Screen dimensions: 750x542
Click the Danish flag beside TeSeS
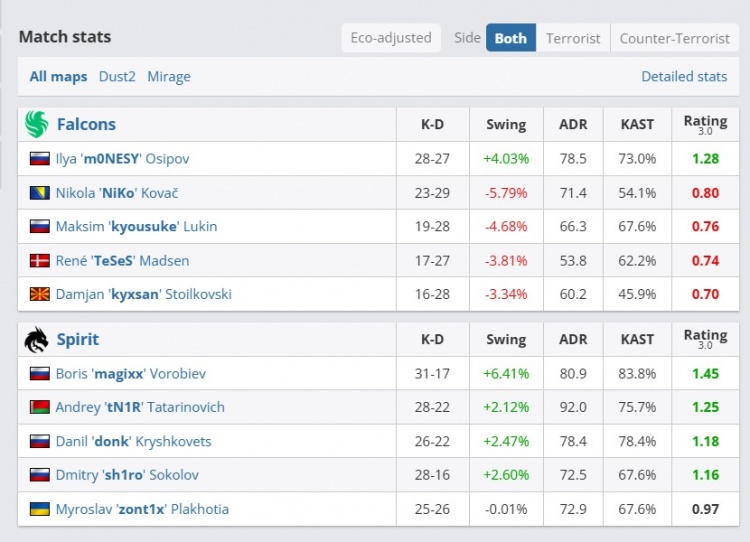(39, 261)
